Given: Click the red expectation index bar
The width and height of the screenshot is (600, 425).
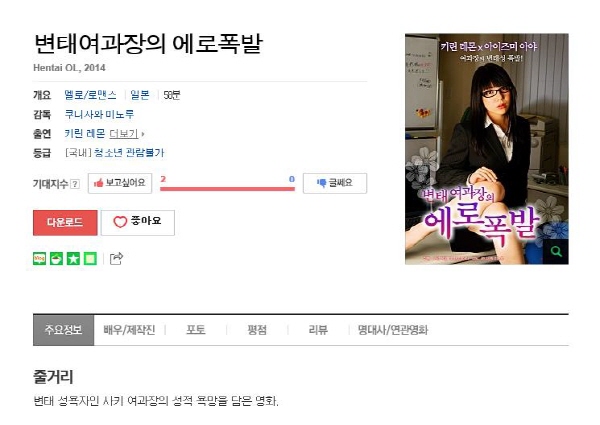Looking at the screenshot, I should tap(227, 189).
